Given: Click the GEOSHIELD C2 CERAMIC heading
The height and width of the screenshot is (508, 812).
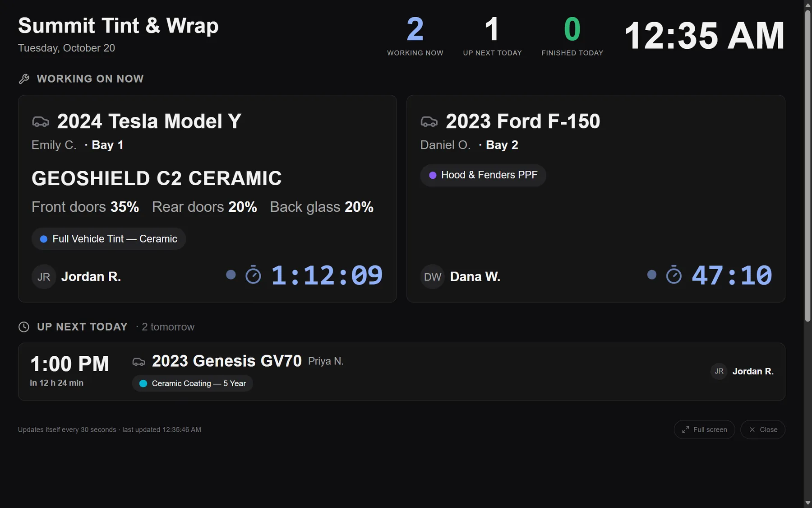Looking at the screenshot, I should click(157, 178).
